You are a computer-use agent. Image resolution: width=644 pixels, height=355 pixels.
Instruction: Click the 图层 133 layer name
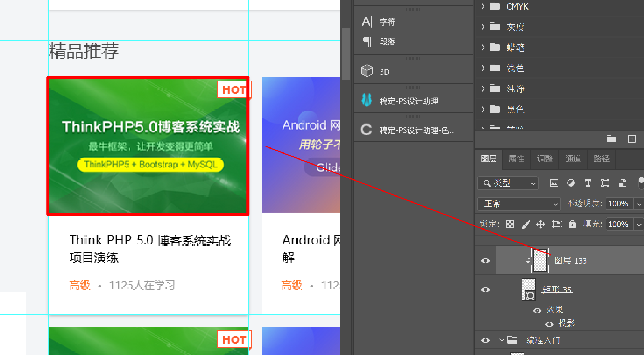pyautogui.click(x=571, y=261)
